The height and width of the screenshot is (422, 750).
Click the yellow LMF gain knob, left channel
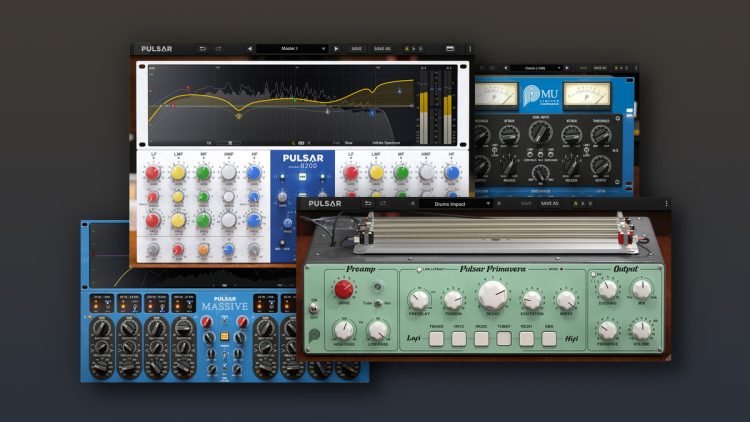coord(178,172)
